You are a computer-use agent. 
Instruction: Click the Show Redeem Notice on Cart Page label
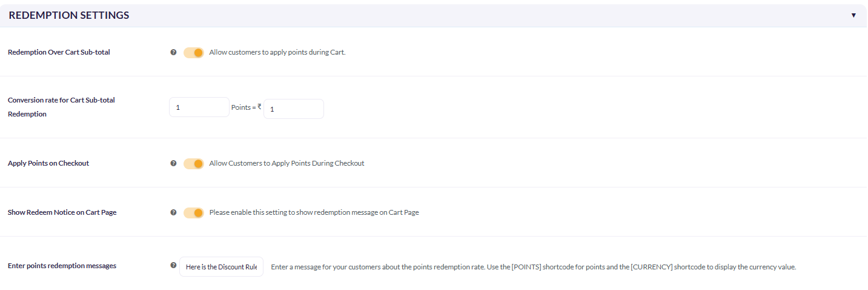pyautogui.click(x=62, y=212)
